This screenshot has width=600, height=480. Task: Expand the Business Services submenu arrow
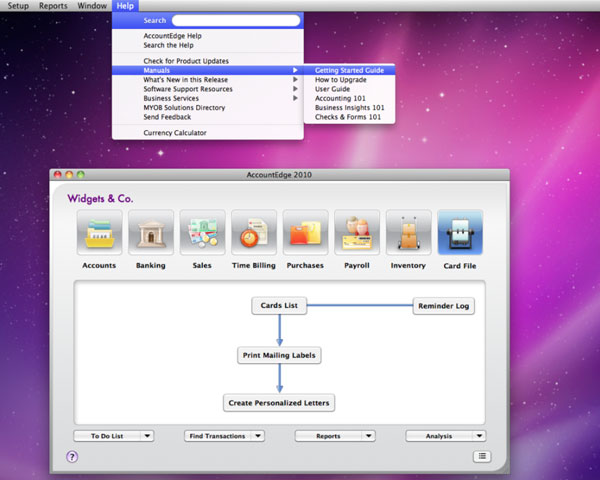[x=295, y=98]
